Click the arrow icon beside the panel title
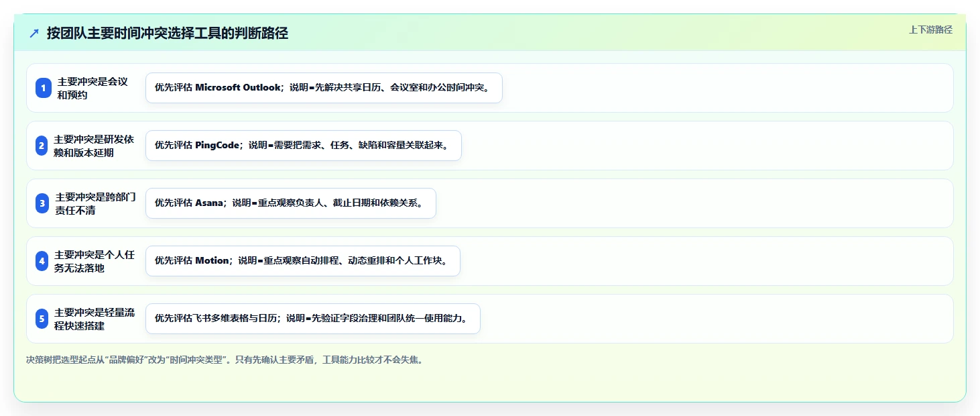Screen dimensions: 980x416 pos(34,34)
